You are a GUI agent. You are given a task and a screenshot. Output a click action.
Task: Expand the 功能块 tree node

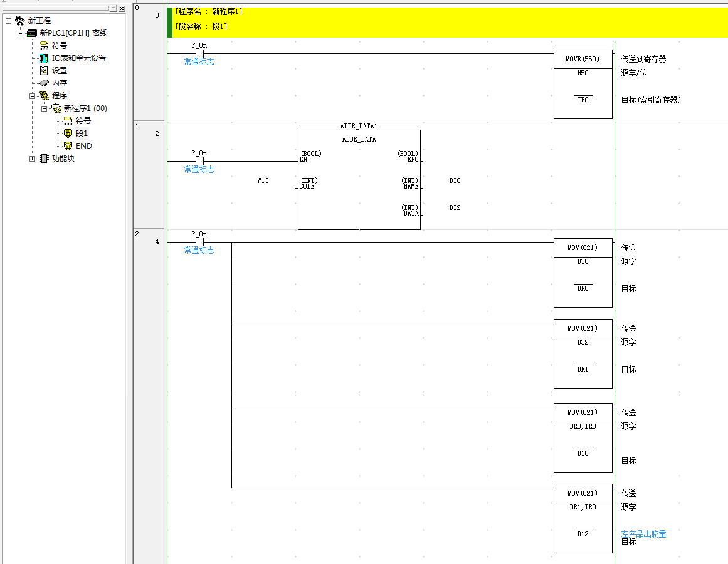click(33, 159)
